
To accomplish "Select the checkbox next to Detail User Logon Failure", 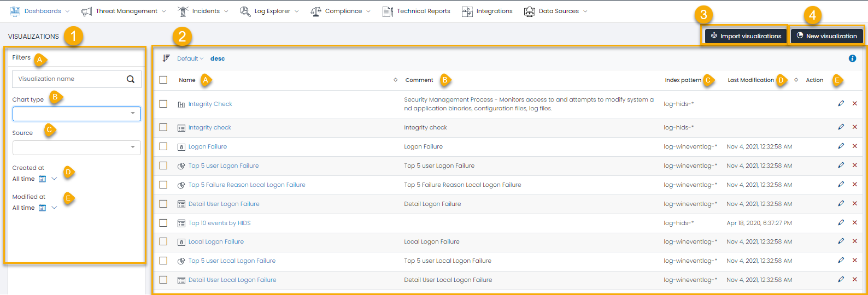I will [x=163, y=204].
